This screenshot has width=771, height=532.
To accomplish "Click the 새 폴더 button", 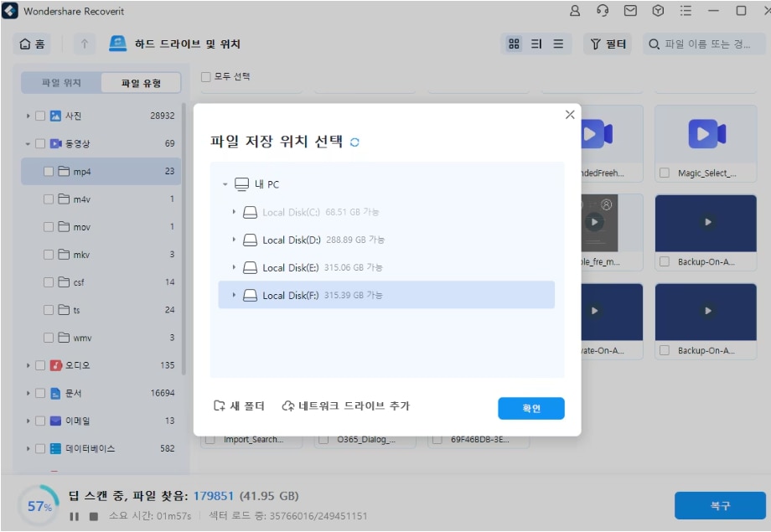I will tap(240, 406).
